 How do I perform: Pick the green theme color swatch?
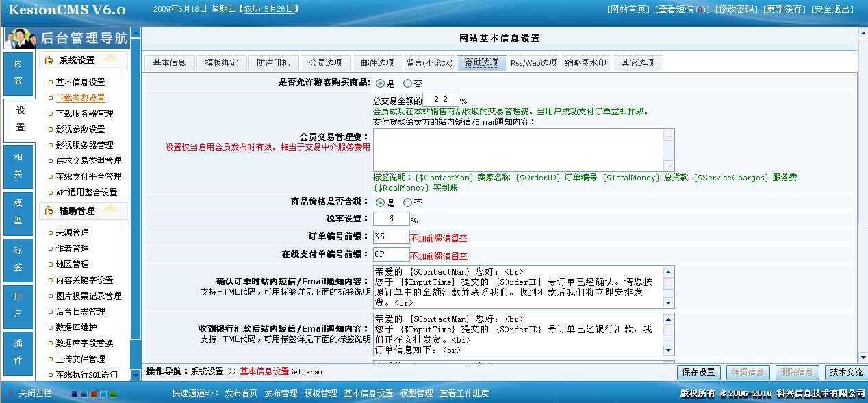coord(112,394)
